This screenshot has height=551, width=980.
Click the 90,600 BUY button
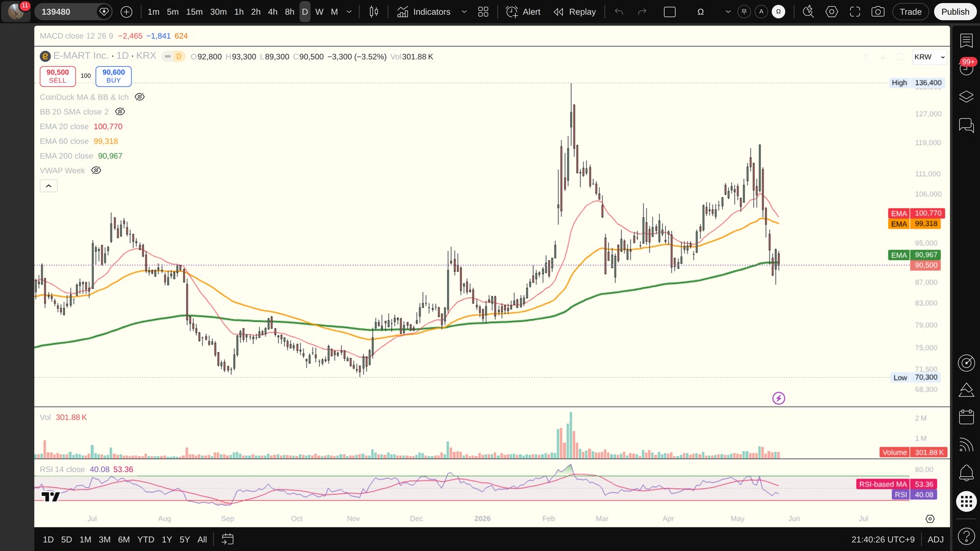coord(113,76)
